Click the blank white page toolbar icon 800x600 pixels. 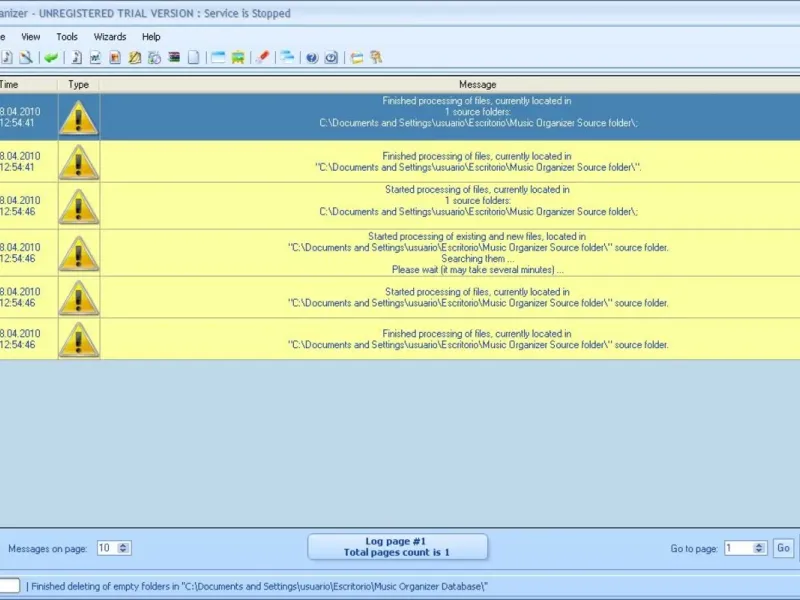193,57
